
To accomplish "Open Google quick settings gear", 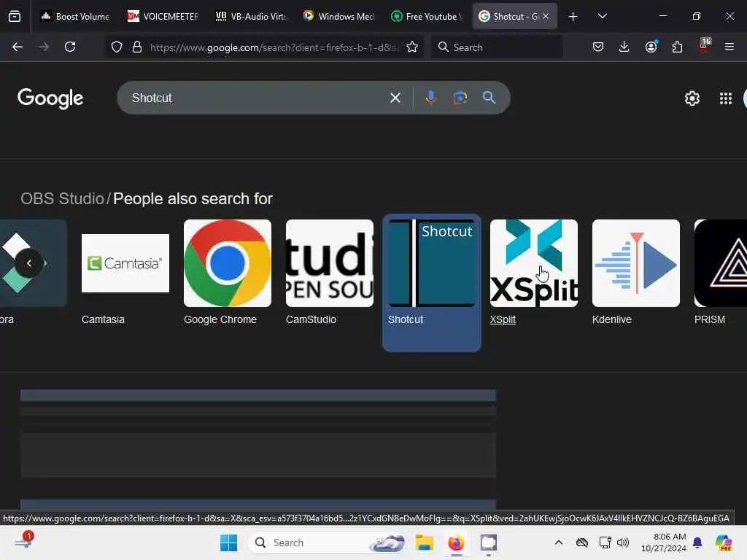I will [x=692, y=98].
